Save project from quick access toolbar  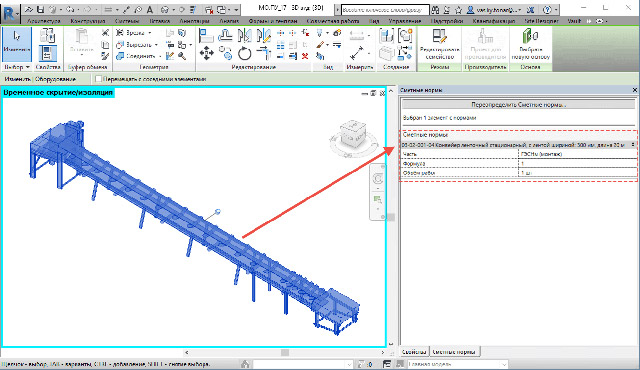(40, 9)
